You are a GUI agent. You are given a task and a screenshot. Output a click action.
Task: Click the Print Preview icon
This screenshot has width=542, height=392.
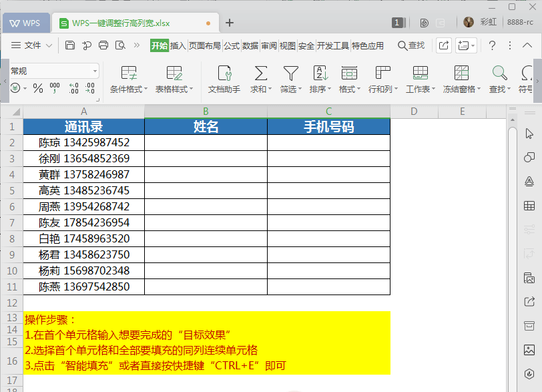[120, 45]
